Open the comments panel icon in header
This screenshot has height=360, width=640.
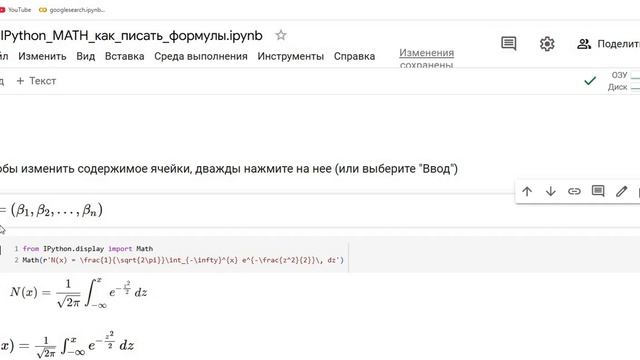click(509, 43)
